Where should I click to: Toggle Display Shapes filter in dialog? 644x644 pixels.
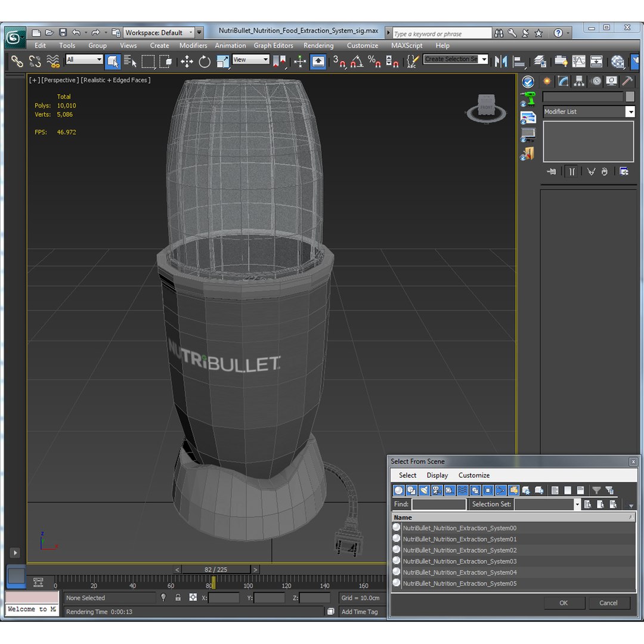pyautogui.click(x=411, y=490)
